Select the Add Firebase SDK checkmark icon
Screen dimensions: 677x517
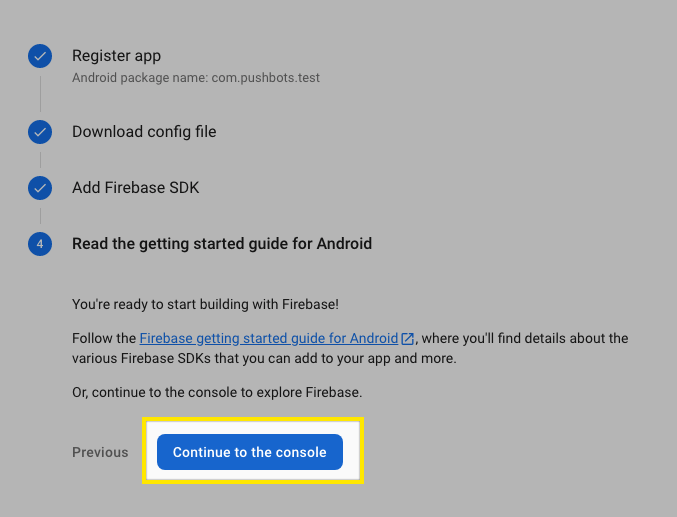(40, 188)
